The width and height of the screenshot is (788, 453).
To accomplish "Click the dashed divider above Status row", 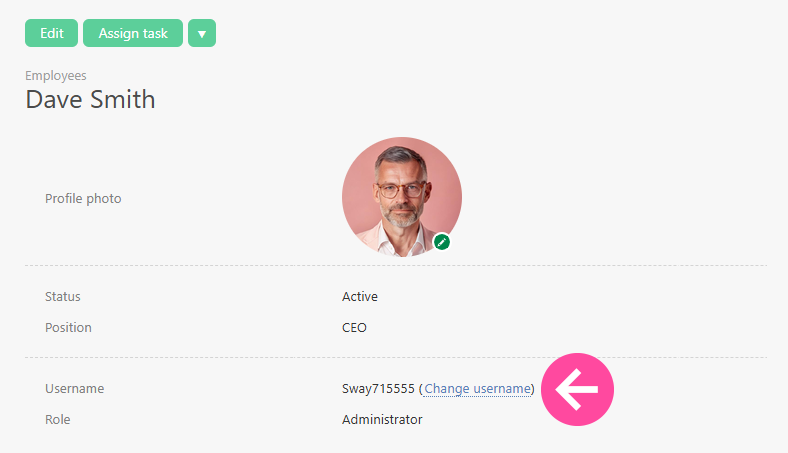I will (x=395, y=265).
